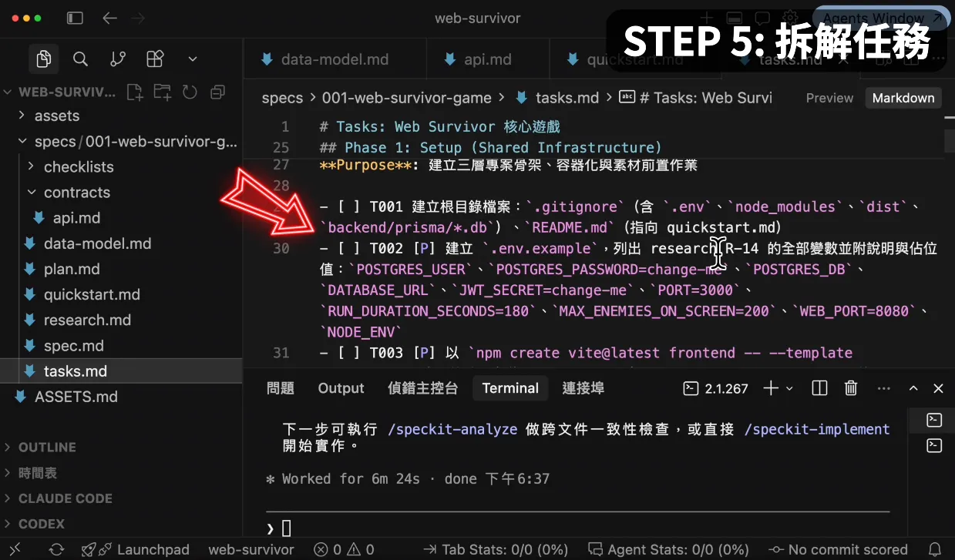Kill terminal with trash icon
The image size is (955, 560).
tap(851, 388)
